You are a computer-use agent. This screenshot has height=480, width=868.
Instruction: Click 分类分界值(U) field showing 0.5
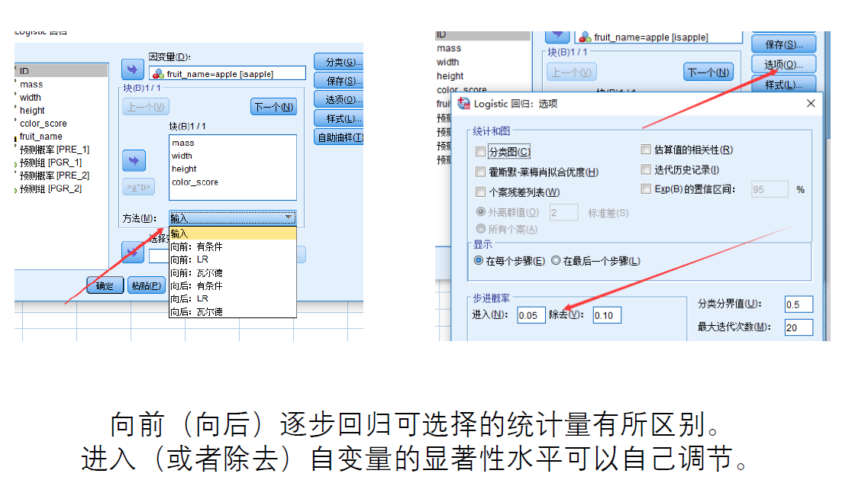(799, 304)
